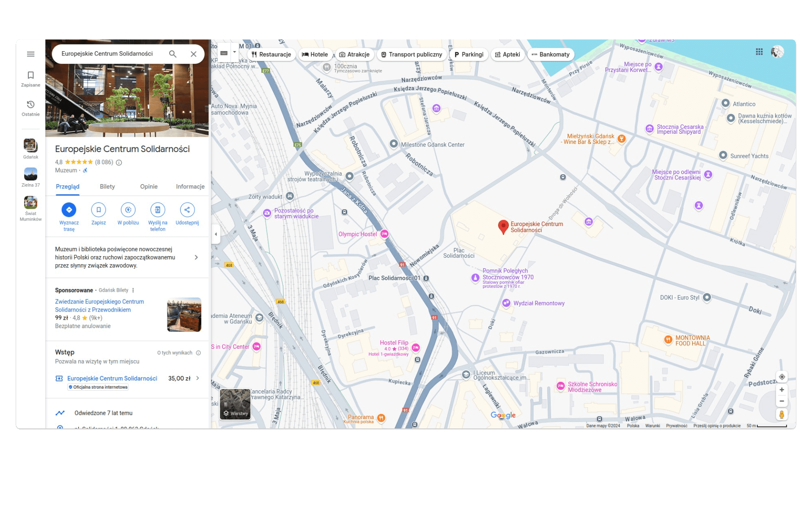Open keyboard input tools dropdown arrow
Viewport: 812px width, 508px height.
coord(235,52)
